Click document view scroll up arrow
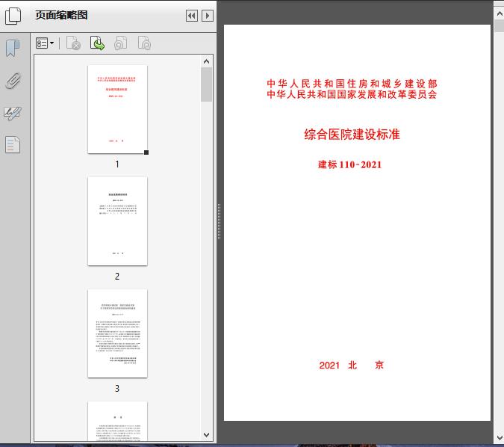Image resolution: width=504 pixels, height=447 pixels. 500,13
